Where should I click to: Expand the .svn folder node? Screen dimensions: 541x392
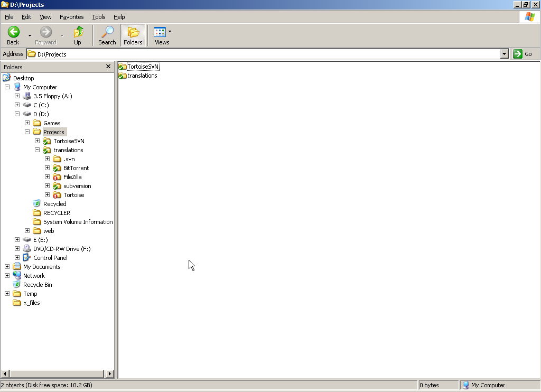pos(47,158)
